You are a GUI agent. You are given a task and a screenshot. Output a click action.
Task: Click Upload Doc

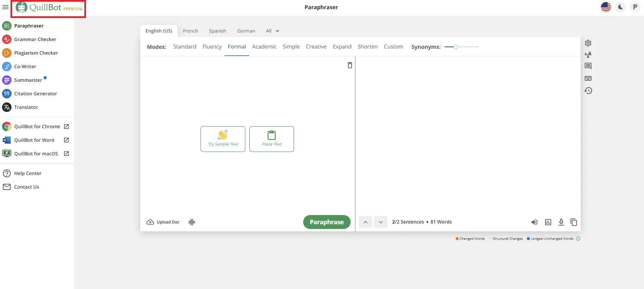click(163, 222)
